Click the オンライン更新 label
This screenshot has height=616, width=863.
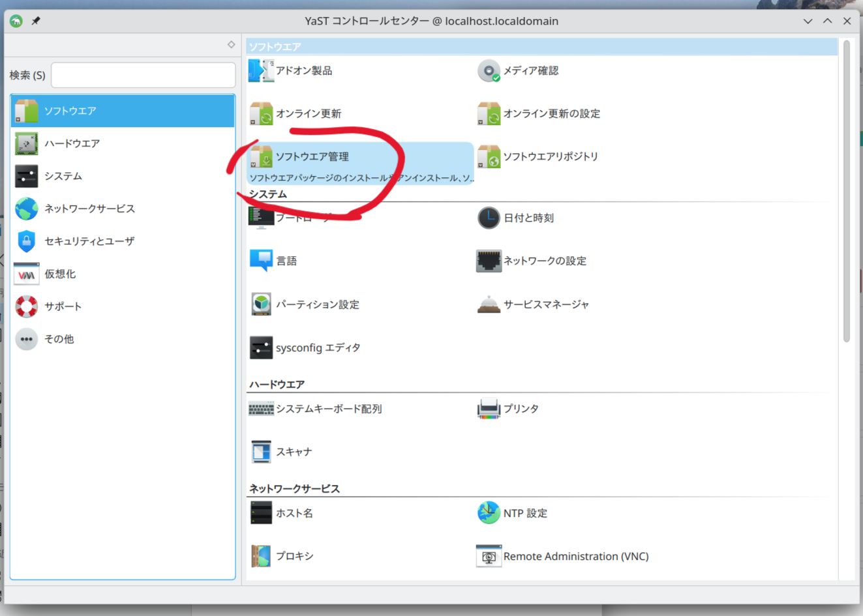pyautogui.click(x=309, y=113)
